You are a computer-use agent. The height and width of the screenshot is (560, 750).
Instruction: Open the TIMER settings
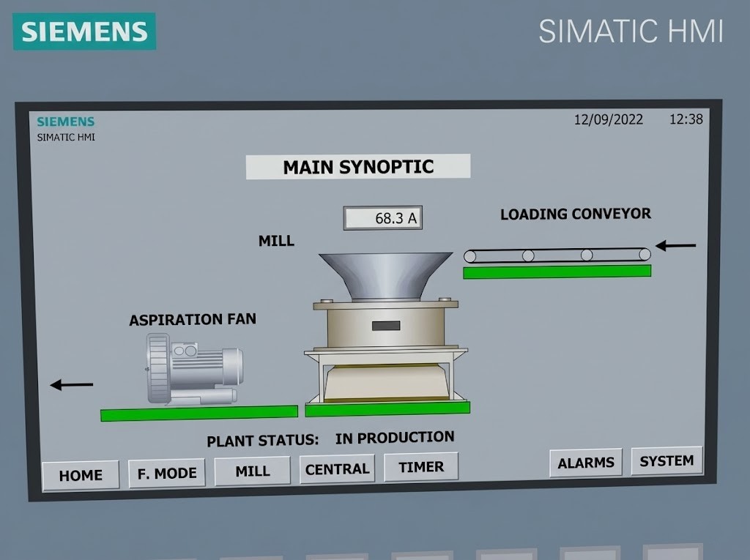421,467
